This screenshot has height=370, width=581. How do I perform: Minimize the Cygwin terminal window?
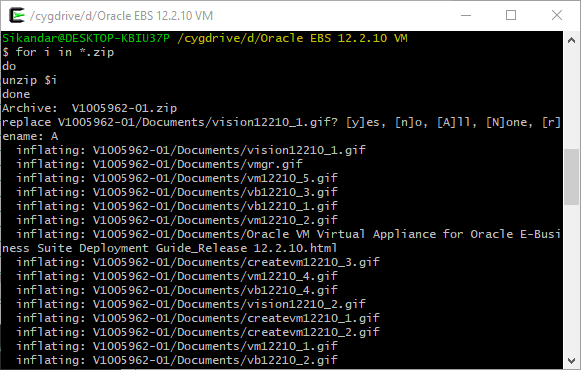(x=466, y=16)
